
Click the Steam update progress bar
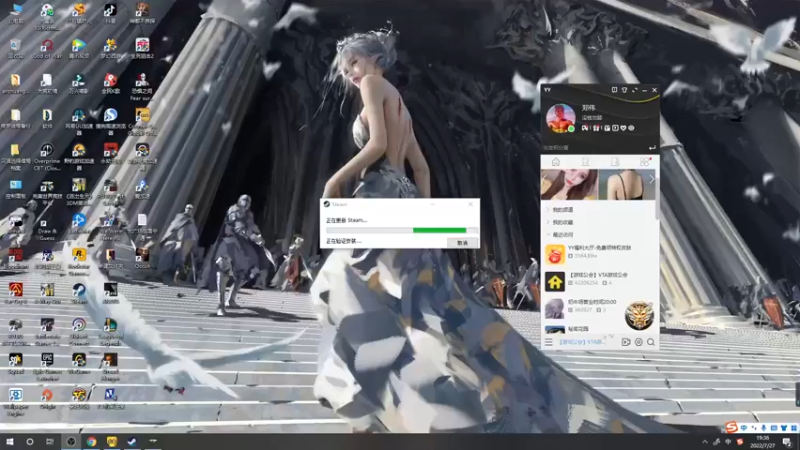point(402,230)
